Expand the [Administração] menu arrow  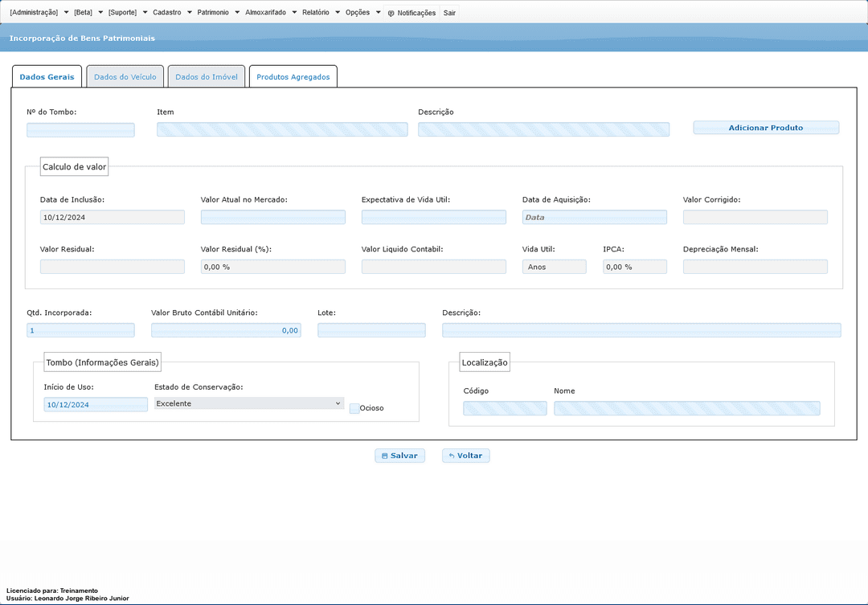66,12
